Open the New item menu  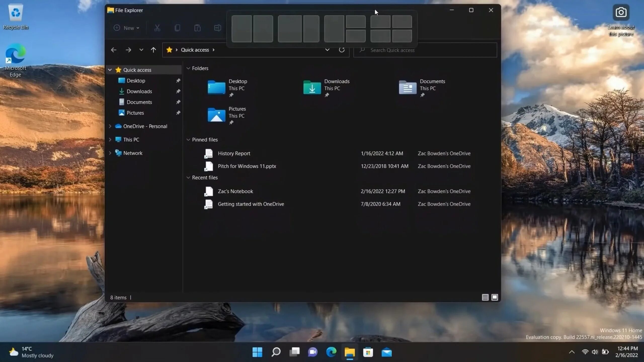tap(126, 28)
